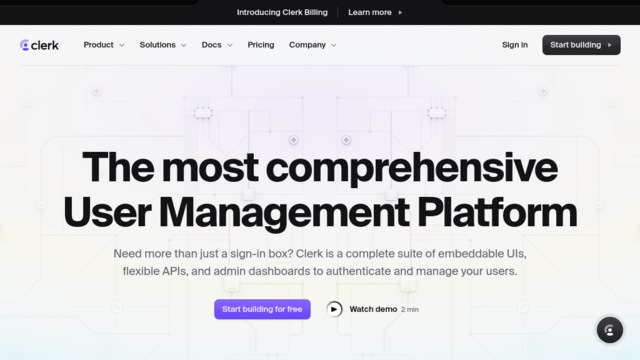Image resolution: width=640 pixels, height=360 pixels.
Task: Click the arrow beside Learn more
Action: 400,13
